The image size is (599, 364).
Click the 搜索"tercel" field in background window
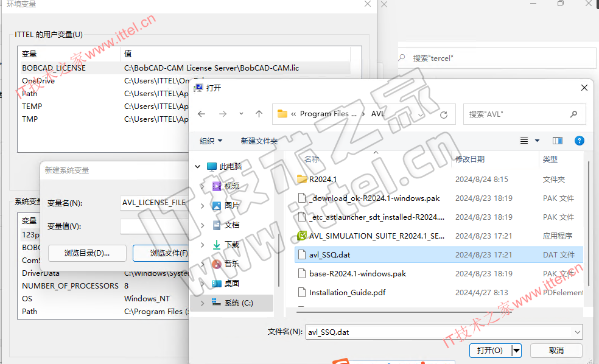497,58
